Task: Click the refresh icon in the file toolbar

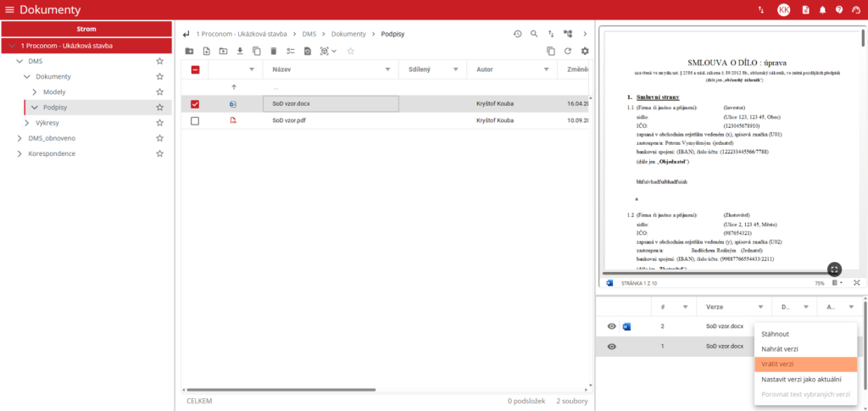Action: click(x=567, y=52)
